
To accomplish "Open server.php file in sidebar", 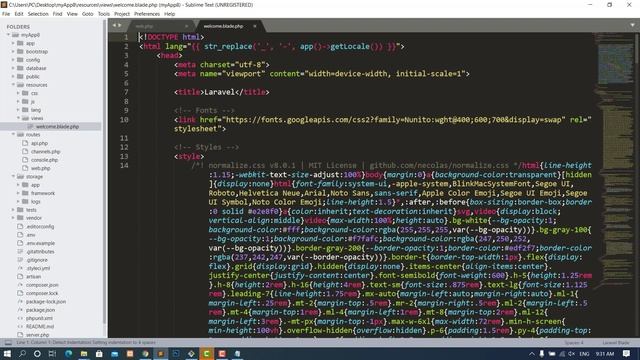I will (37, 335).
